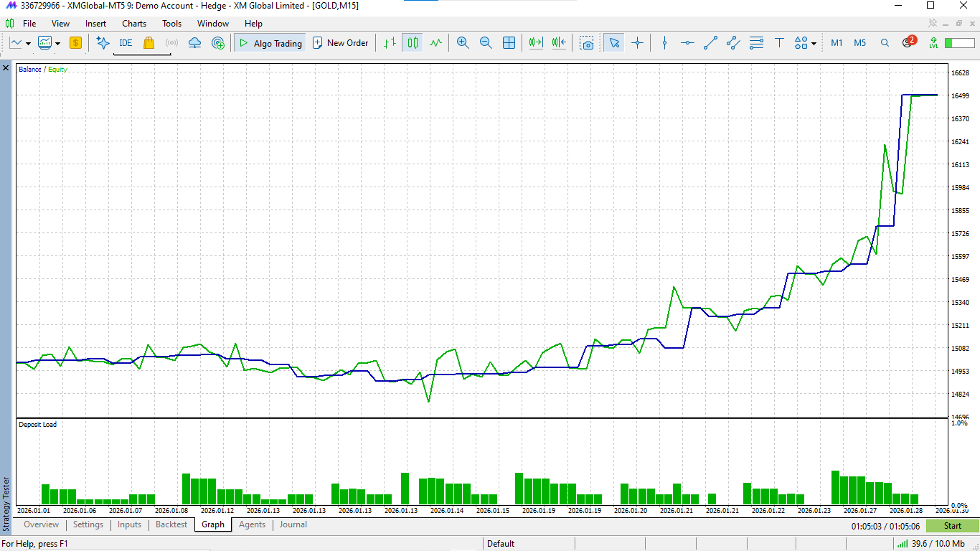
Task: Open the File menu
Action: point(29,24)
